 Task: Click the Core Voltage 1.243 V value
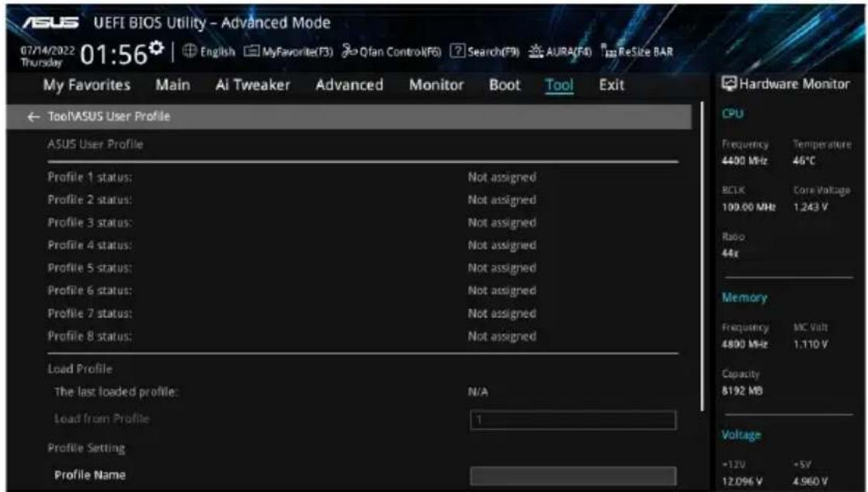pos(811,207)
